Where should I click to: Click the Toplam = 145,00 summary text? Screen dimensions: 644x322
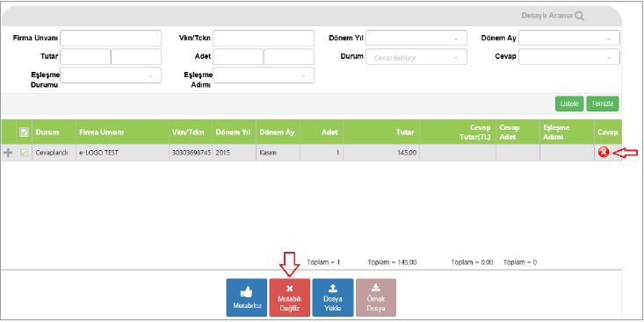(392, 262)
